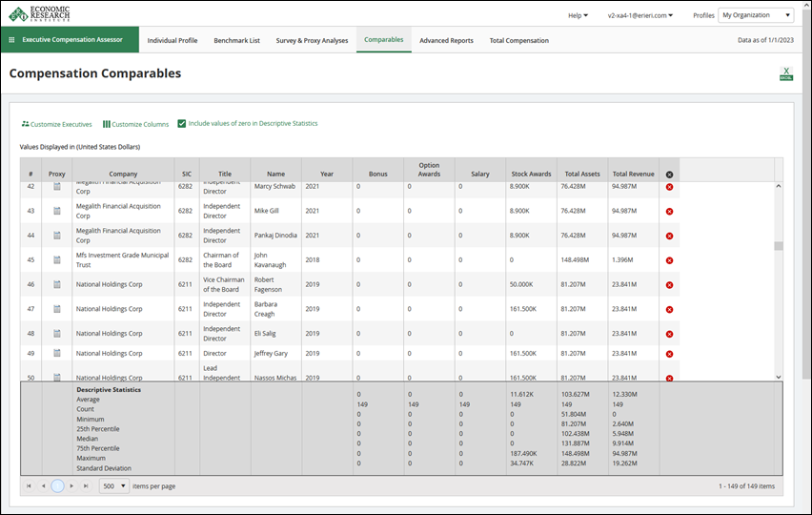Click the Economic Research Institute logo
The width and height of the screenshot is (812, 515).
(39, 14)
